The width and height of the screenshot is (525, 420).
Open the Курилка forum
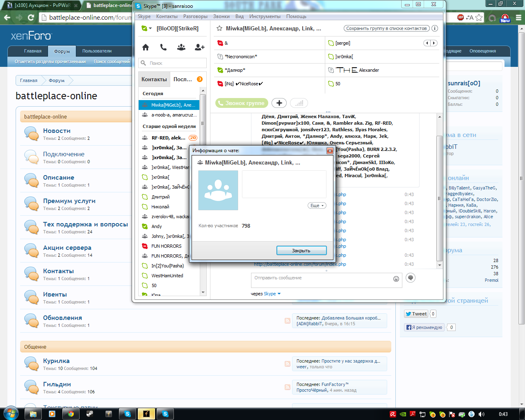click(x=56, y=361)
